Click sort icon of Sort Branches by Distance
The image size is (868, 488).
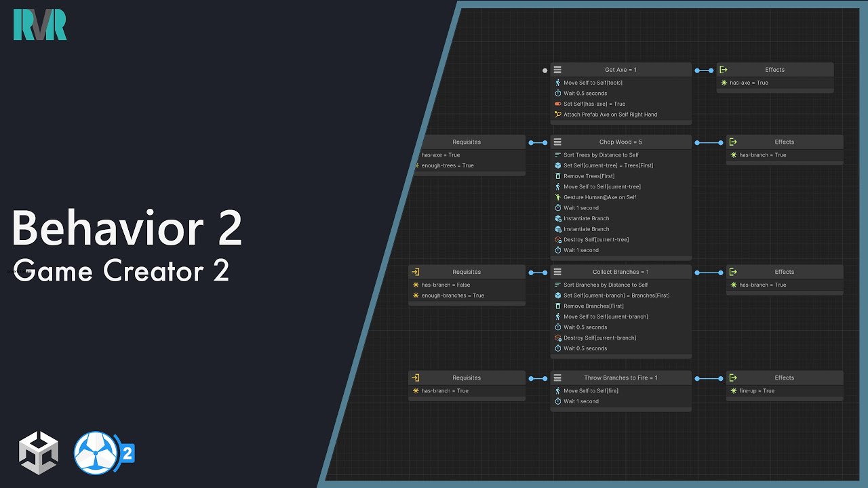coord(558,285)
